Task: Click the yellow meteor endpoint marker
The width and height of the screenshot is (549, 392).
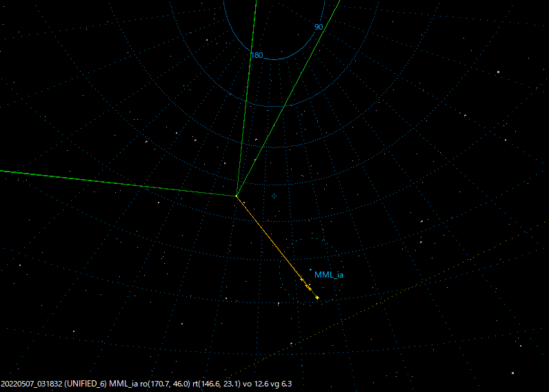Action: pos(317,298)
